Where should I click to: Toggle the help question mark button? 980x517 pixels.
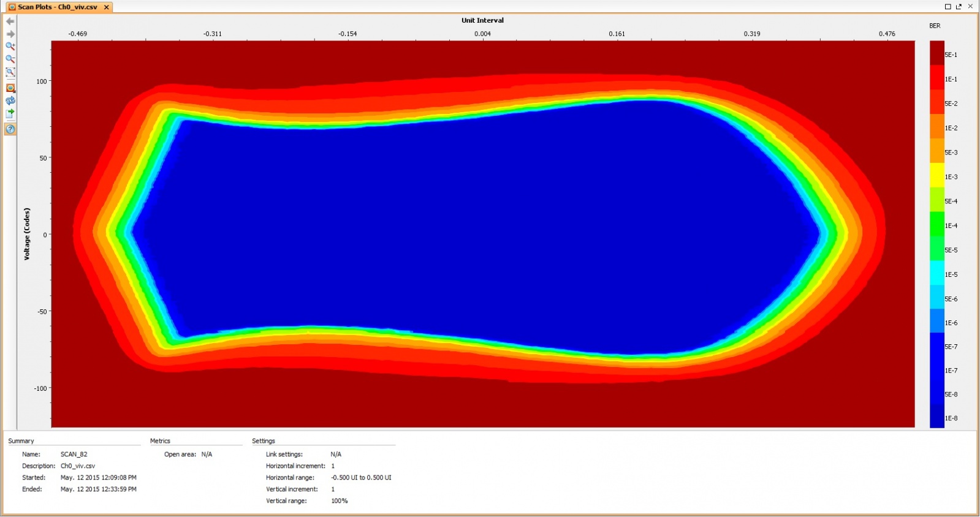[10, 129]
